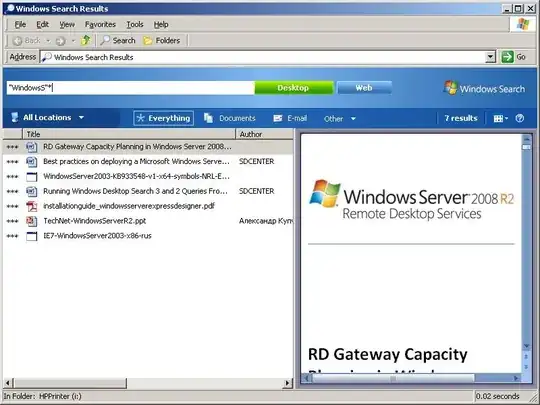
Task: Click the green Desktop search button
Action: tap(294, 88)
